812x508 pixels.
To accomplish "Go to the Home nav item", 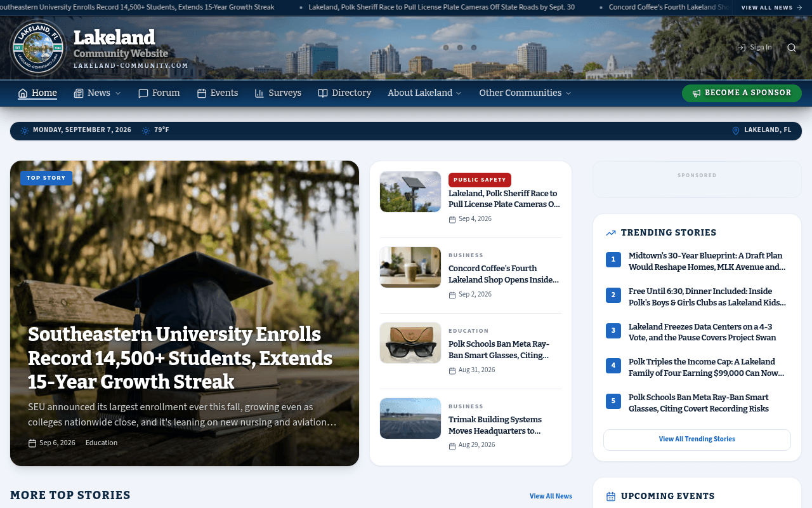I will pos(37,93).
